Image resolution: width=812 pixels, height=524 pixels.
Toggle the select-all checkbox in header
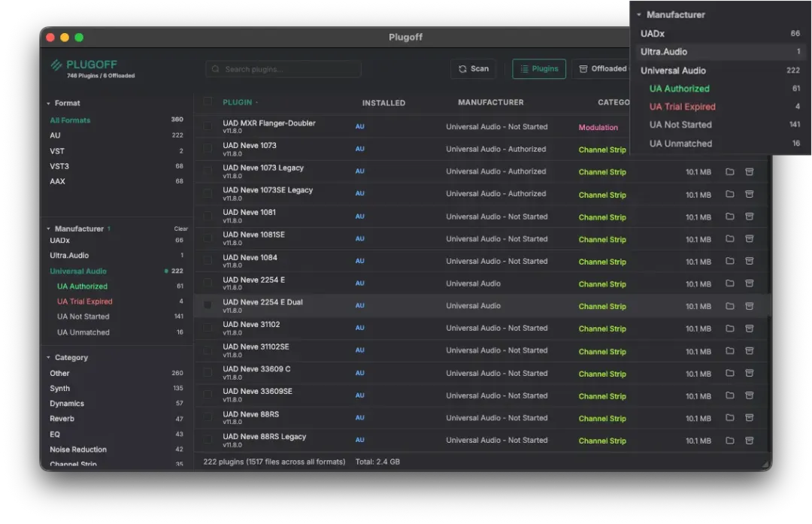pos(208,101)
